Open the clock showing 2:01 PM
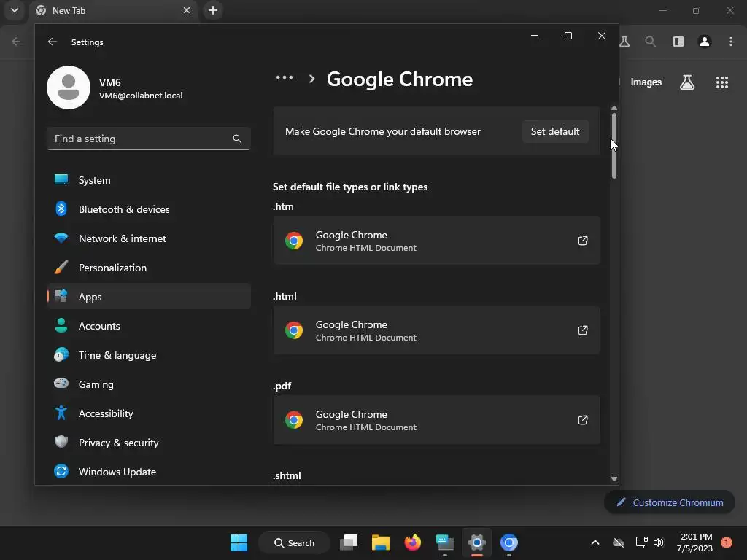Viewport: 747px width, 560px height. coord(695,542)
